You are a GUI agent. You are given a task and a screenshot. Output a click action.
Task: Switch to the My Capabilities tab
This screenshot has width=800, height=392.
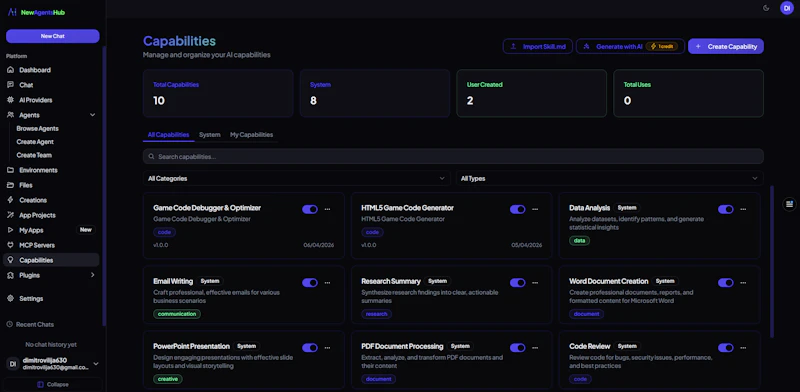tap(252, 135)
